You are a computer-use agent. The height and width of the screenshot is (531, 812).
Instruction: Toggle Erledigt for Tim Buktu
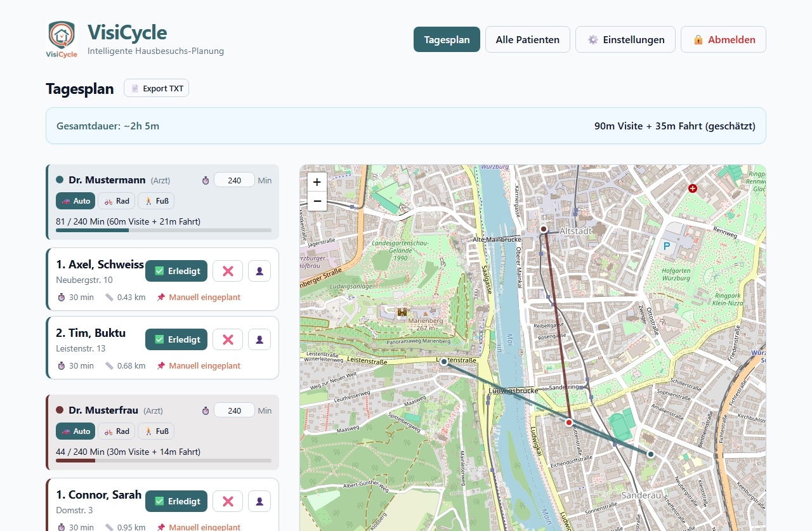[x=177, y=339]
